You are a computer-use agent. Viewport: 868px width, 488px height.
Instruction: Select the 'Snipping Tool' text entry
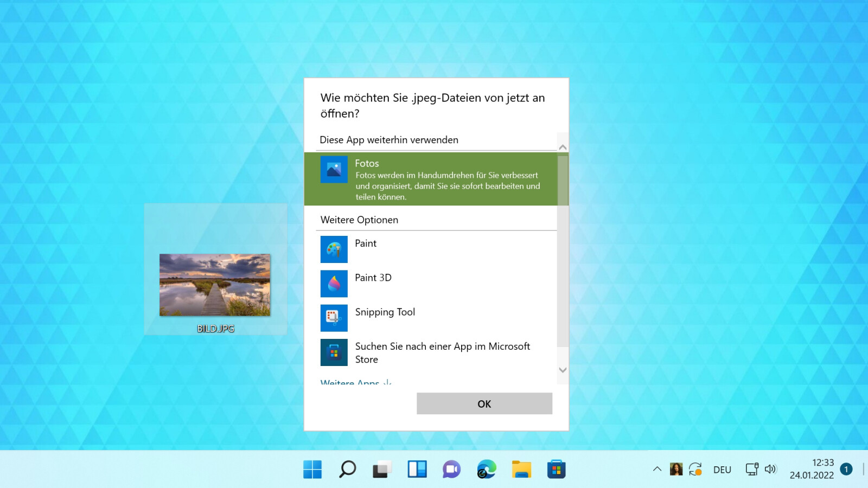(385, 312)
